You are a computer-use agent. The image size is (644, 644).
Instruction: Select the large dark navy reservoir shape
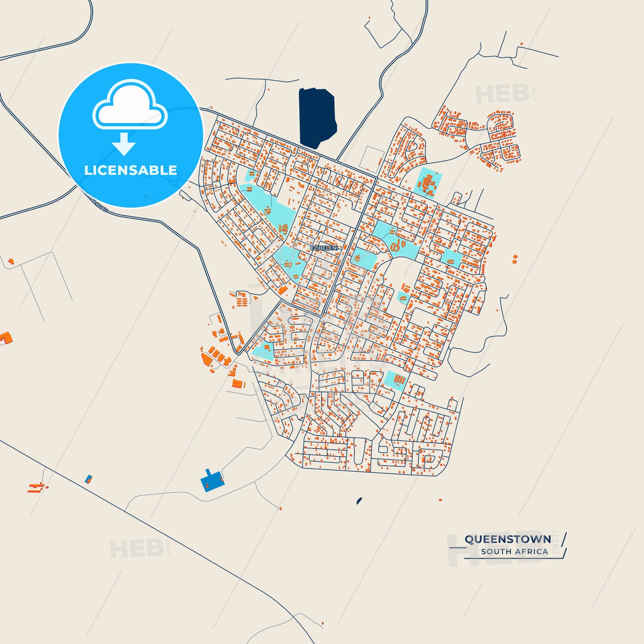point(316,118)
